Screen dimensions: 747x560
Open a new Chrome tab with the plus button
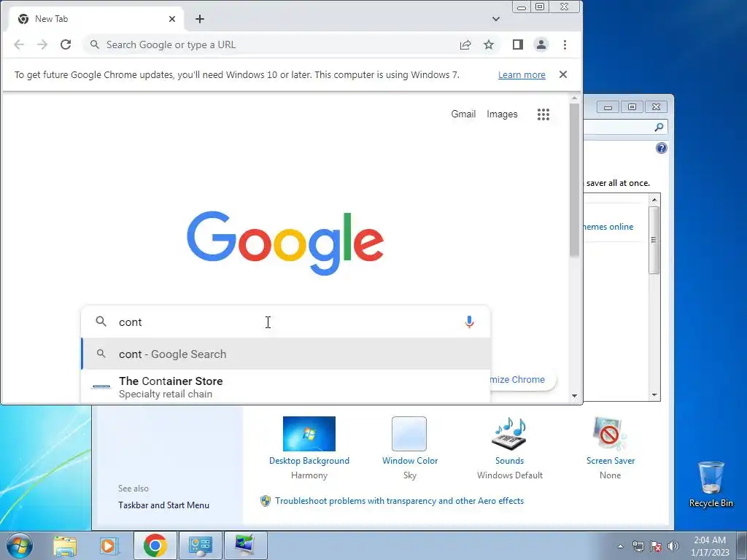click(200, 19)
